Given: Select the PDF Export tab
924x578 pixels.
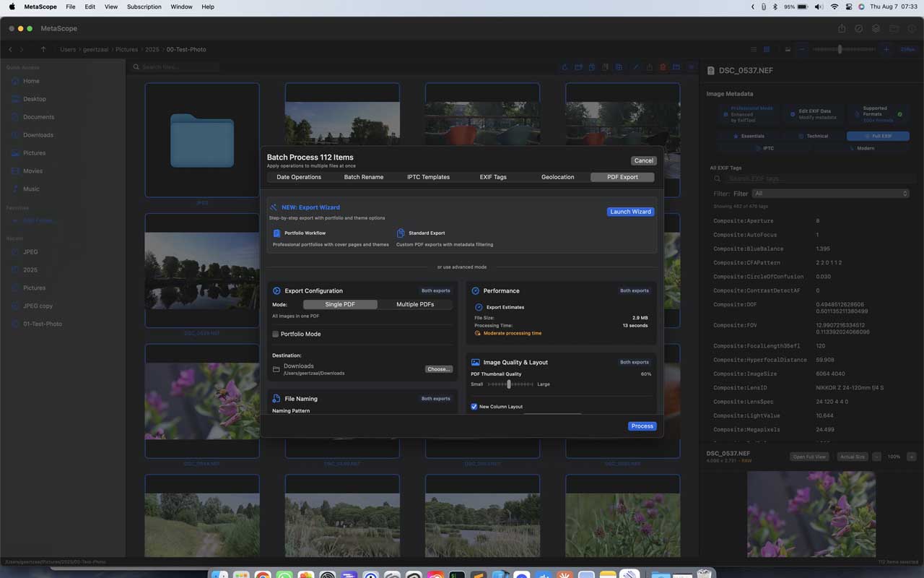Looking at the screenshot, I should point(622,177).
